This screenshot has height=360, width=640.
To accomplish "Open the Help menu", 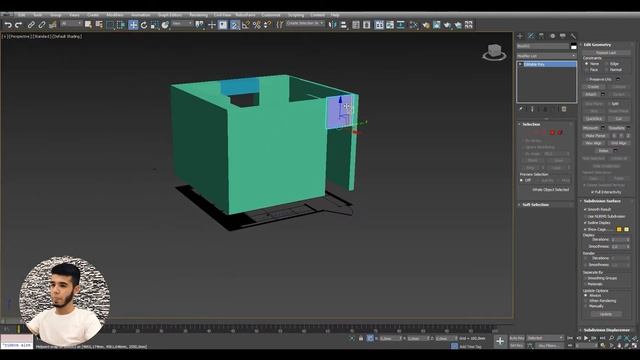I will 335,15.
